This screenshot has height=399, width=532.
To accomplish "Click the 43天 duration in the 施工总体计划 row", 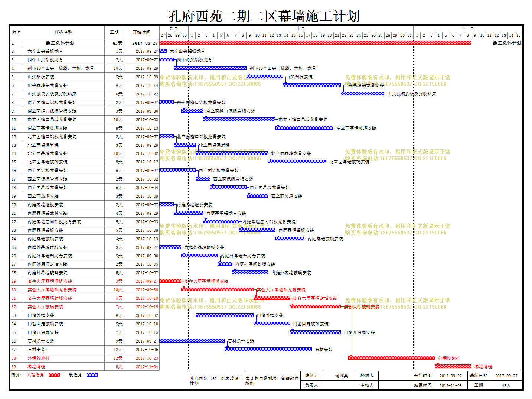I will coord(118,43).
